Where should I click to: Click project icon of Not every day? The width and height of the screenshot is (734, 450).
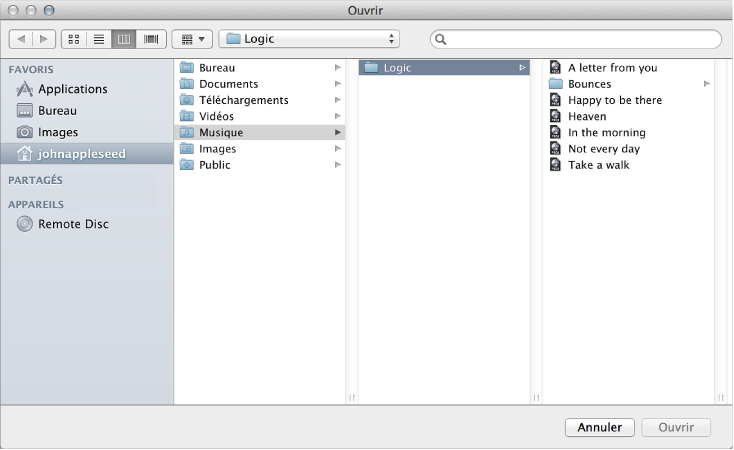(555, 148)
